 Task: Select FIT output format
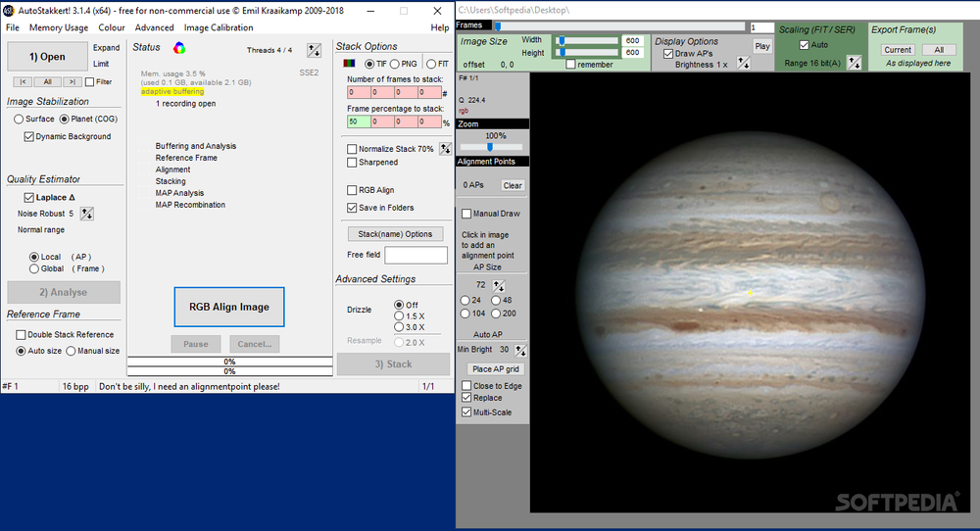pyautogui.click(x=431, y=64)
